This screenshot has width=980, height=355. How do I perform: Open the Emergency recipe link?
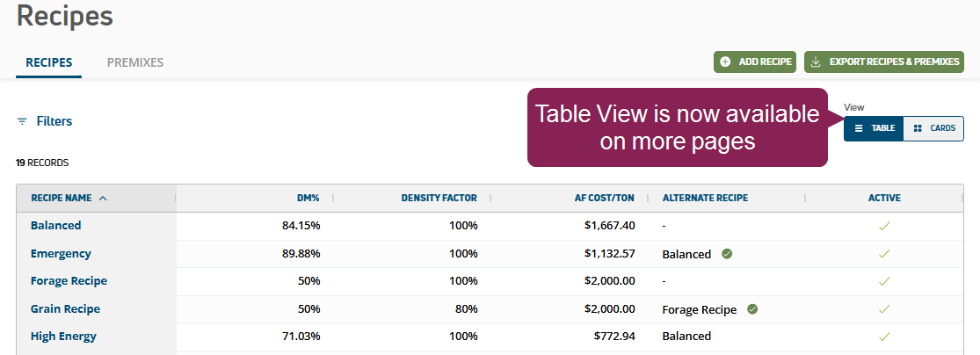(61, 254)
